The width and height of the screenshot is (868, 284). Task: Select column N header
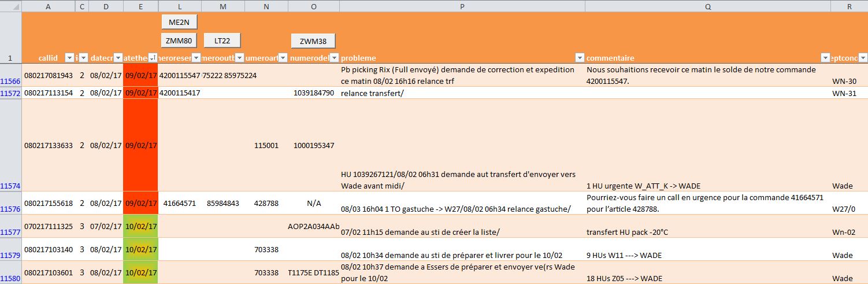[266, 6]
